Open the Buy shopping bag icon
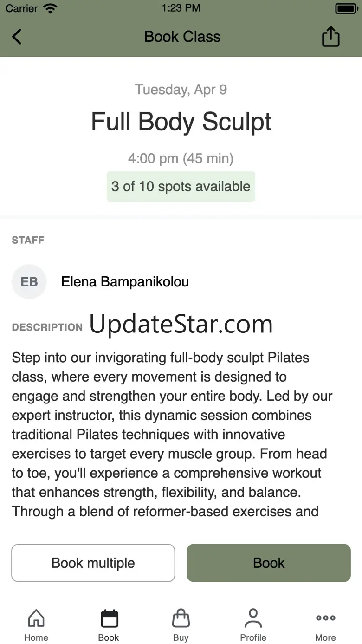This screenshot has width=362, height=644. pyautogui.click(x=181, y=618)
